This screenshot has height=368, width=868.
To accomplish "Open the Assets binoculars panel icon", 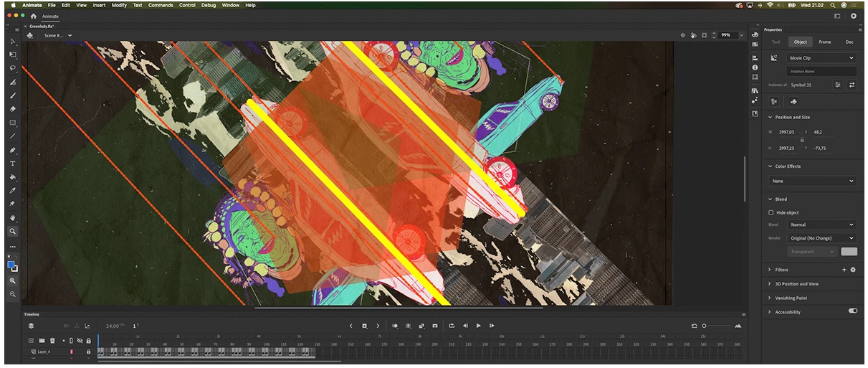I will click(755, 91).
